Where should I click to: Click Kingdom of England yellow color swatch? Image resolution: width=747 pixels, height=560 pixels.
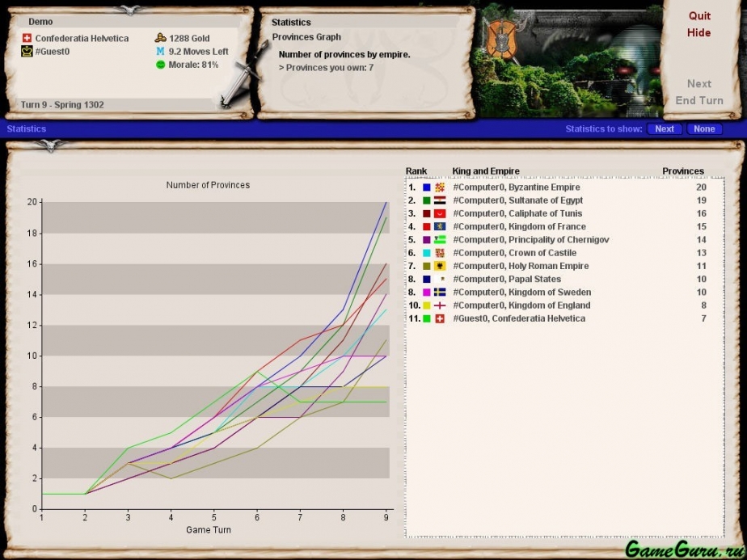[x=426, y=305]
